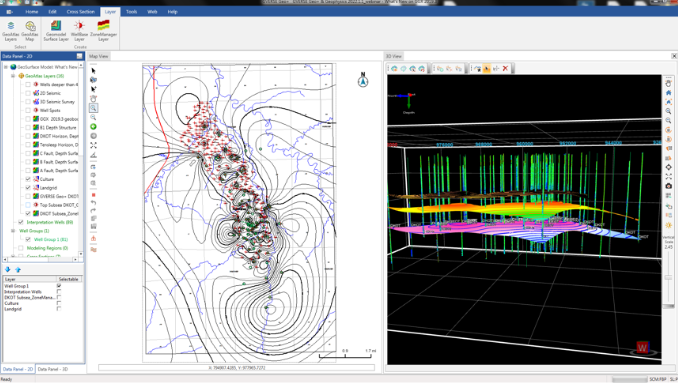678x383 pixels.
Task: Click the redo arrow in map toolbar
Action: (x=93, y=211)
